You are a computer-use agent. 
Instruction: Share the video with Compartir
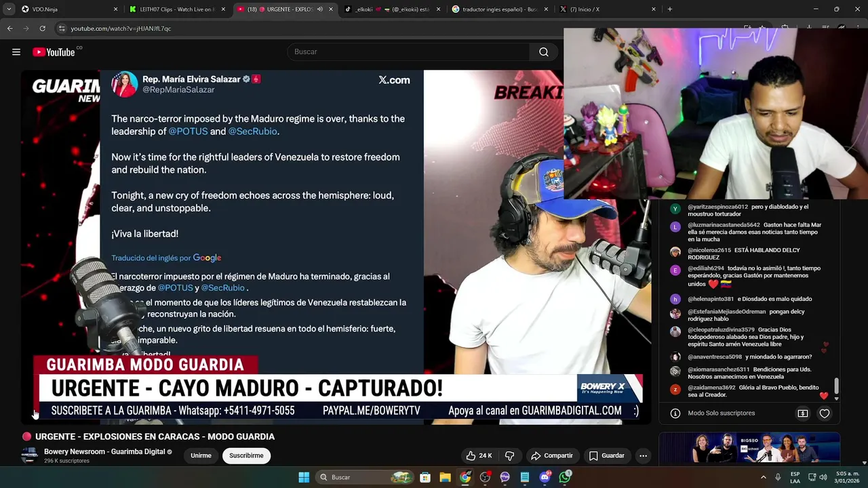552,456
